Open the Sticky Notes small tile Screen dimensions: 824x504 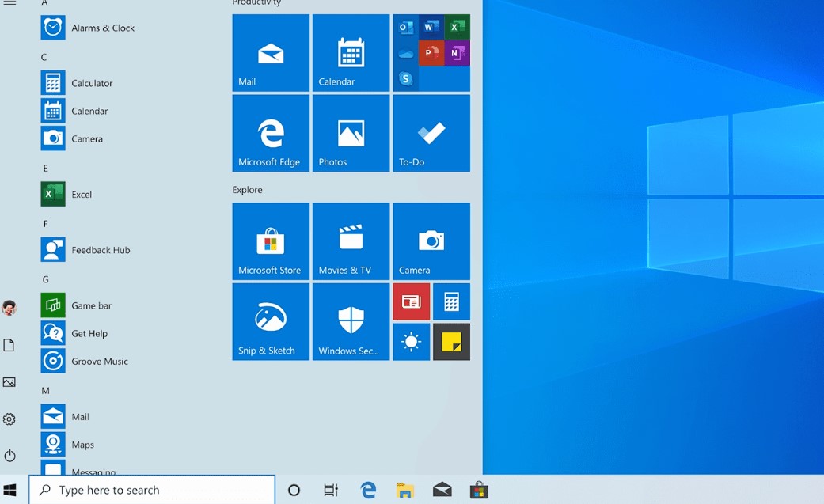pyautogui.click(x=451, y=342)
